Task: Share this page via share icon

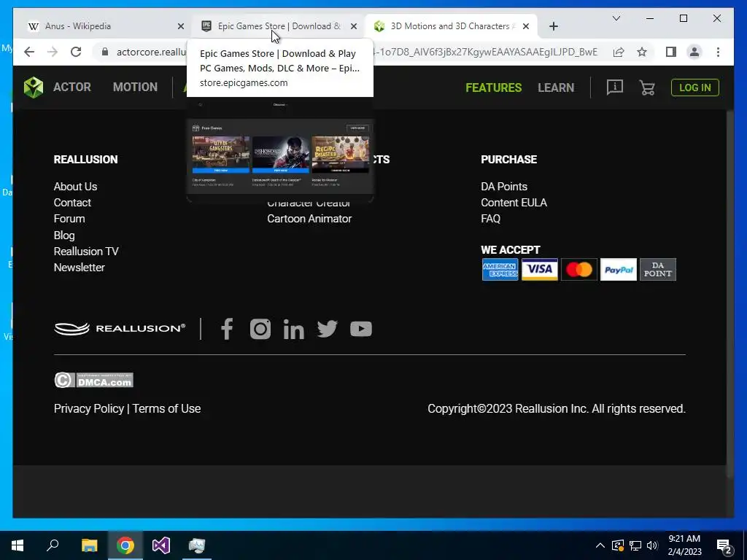Action: (x=619, y=52)
